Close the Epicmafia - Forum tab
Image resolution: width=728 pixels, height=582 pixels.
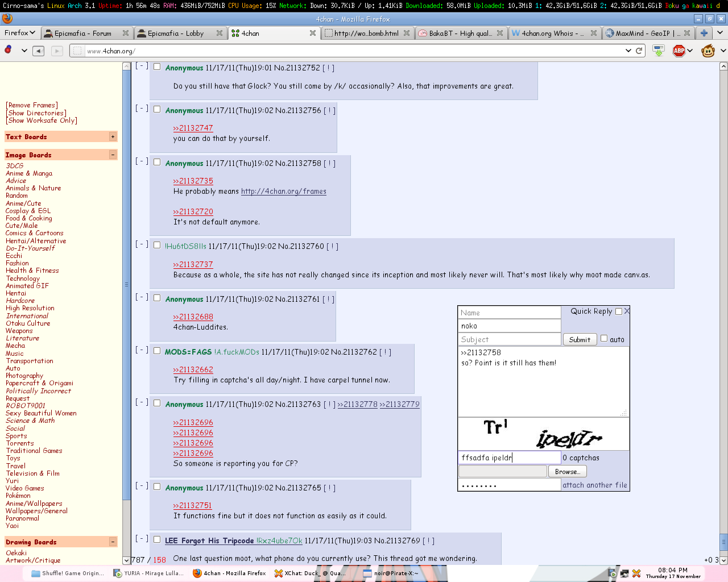[x=126, y=33]
